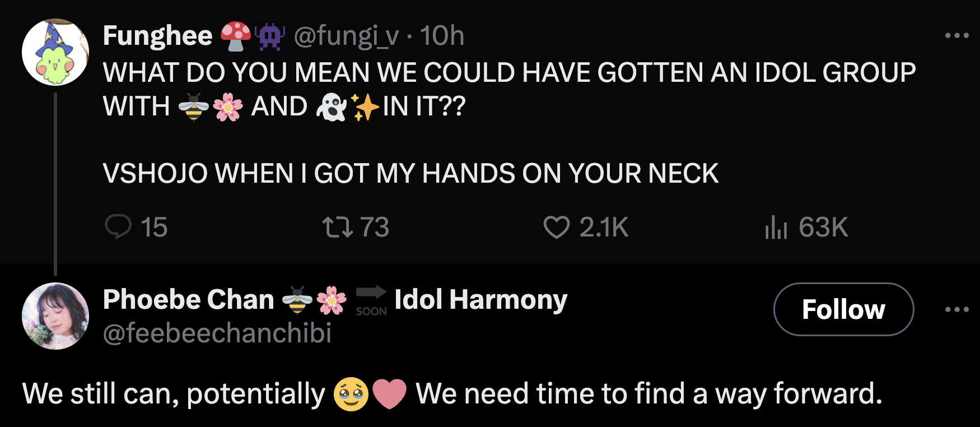Open more options on Funghee's tweet
Viewport: 980px width, 427px height.
tap(956, 35)
